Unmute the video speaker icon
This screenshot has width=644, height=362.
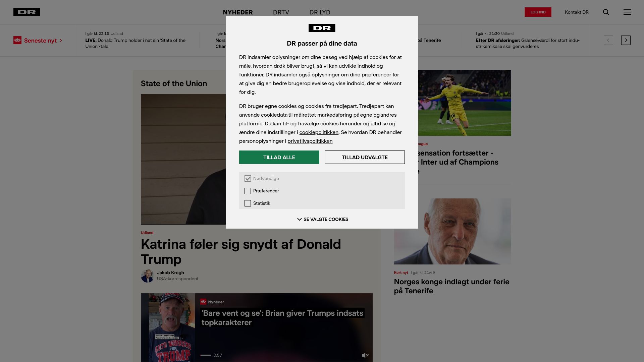(365, 355)
